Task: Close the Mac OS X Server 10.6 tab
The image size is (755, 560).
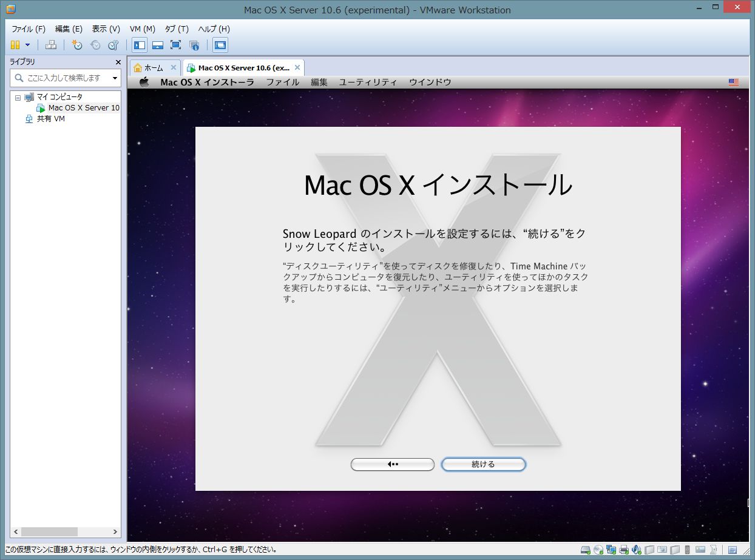Action: [297, 67]
